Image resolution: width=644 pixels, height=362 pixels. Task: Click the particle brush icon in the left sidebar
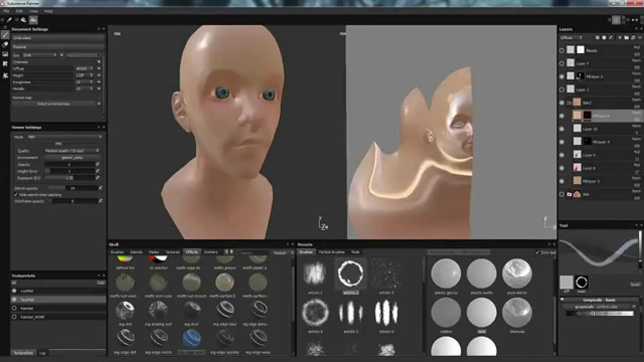(x=5, y=75)
